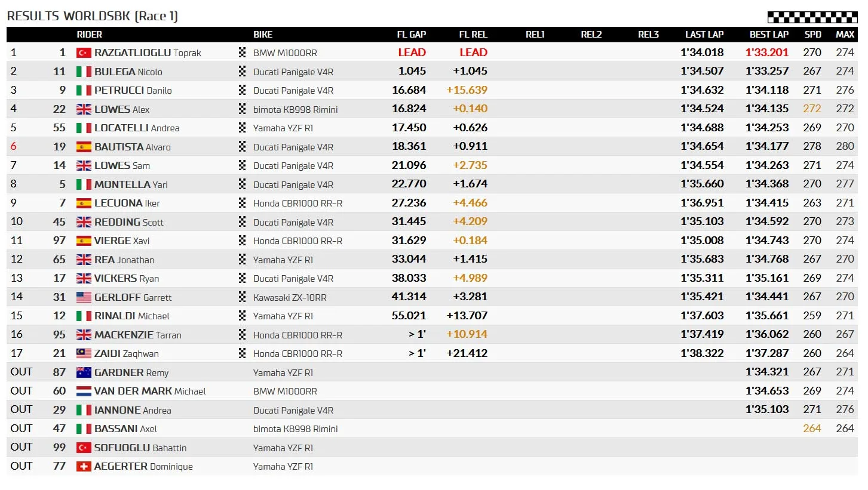The width and height of the screenshot is (868, 490).
Task: Click the UK flag beside Vickers
Action: [84, 278]
